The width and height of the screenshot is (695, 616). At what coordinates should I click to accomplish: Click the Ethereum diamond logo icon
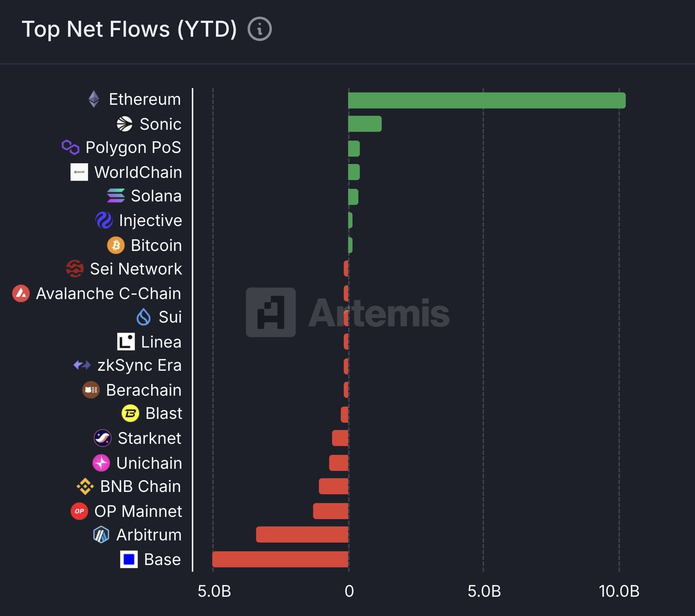point(94,99)
